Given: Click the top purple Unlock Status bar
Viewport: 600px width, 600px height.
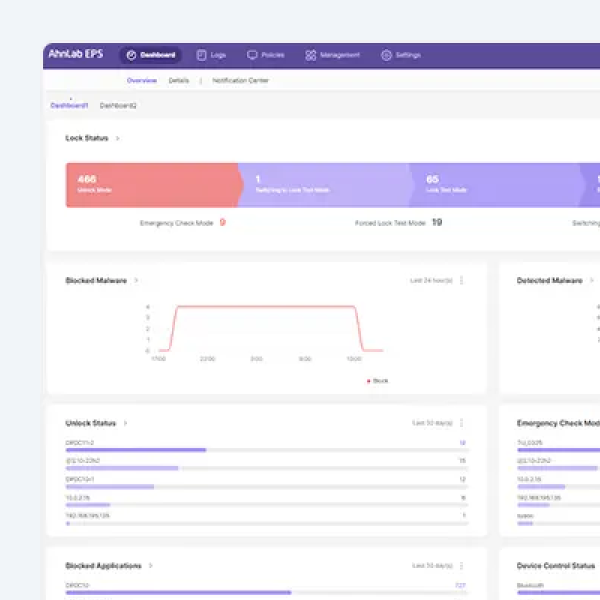Looking at the screenshot, I should (x=136, y=450).
